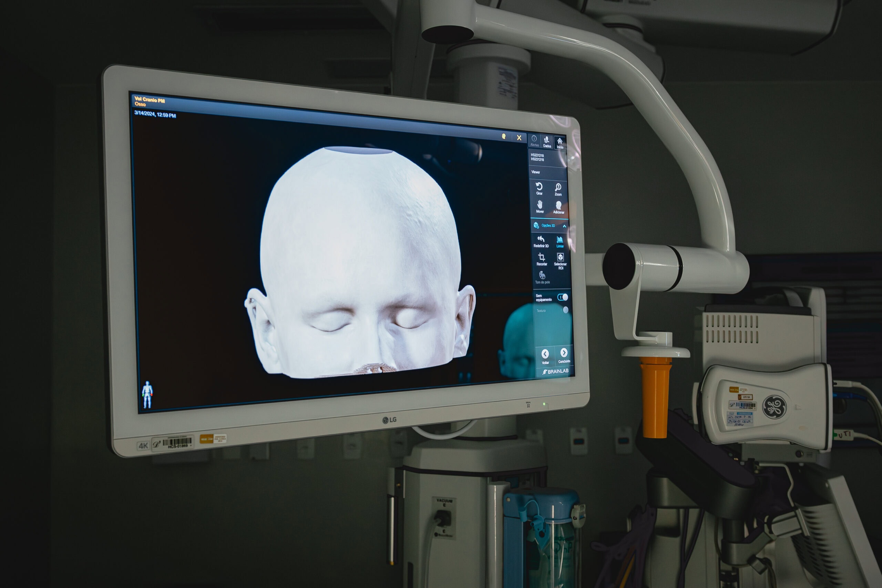This screenshot has height=588, width=882.
Task: Enable the Textura switch
Action: coord(565,310)
